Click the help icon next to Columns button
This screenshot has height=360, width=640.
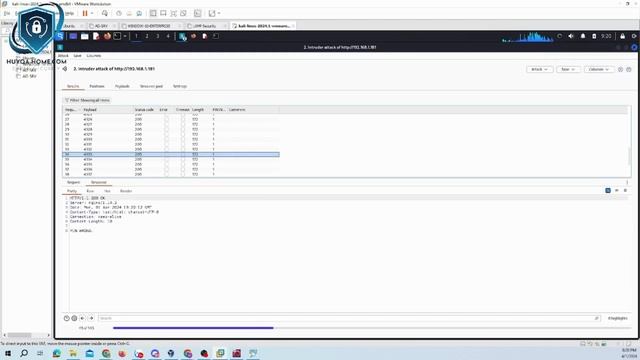620,69
